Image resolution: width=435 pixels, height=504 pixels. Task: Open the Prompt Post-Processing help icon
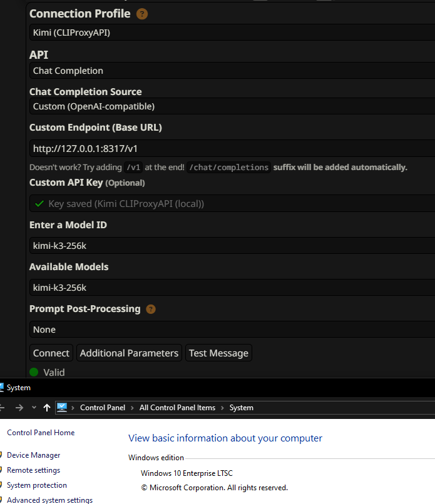coord(151,309)
